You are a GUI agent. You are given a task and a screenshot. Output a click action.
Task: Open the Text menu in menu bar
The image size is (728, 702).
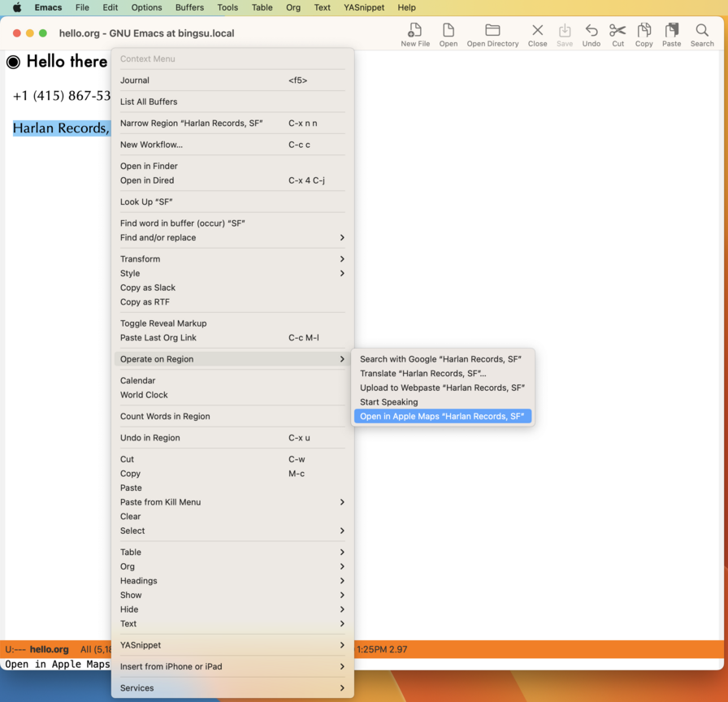322,7
